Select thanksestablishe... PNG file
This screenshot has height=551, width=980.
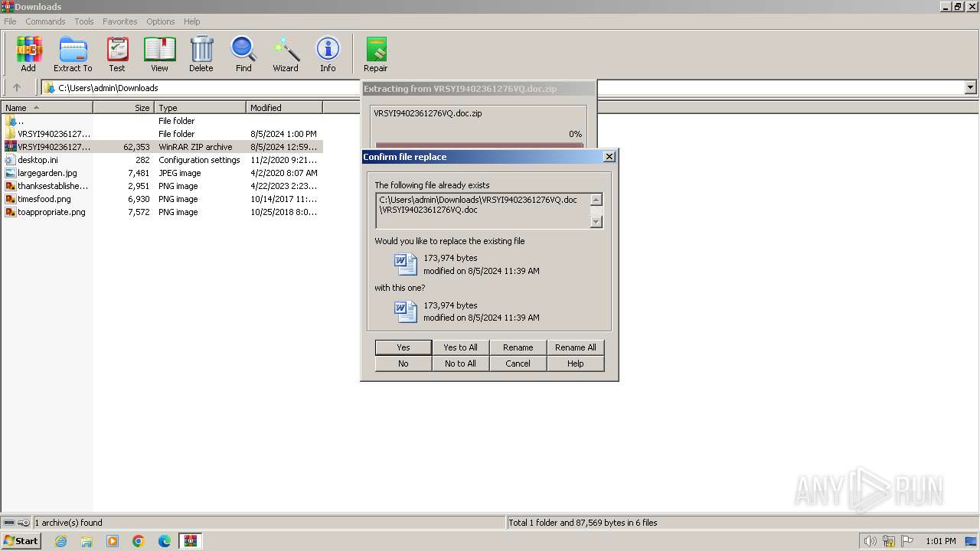[162, 186]
